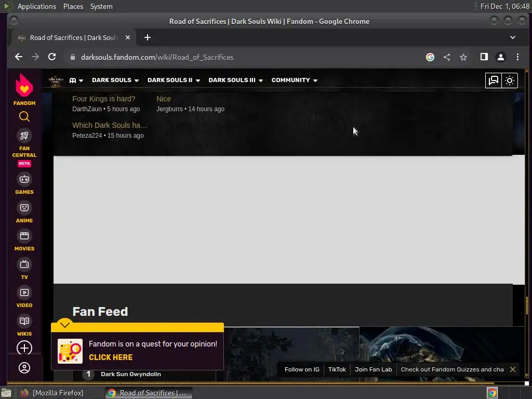
Task: Click the CLICK HERE survey link
Action: (111, 357)
